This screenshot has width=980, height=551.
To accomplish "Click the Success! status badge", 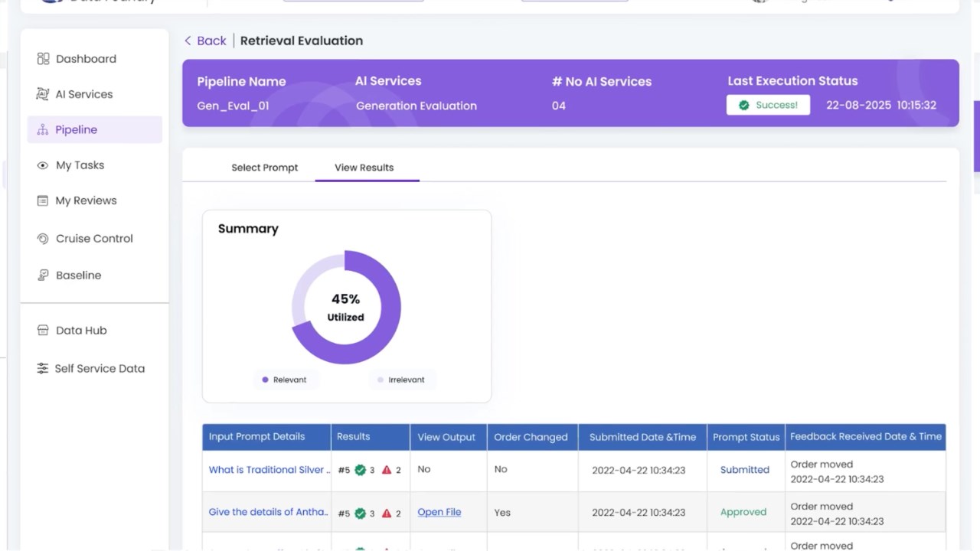I will [x=768, y=105].
